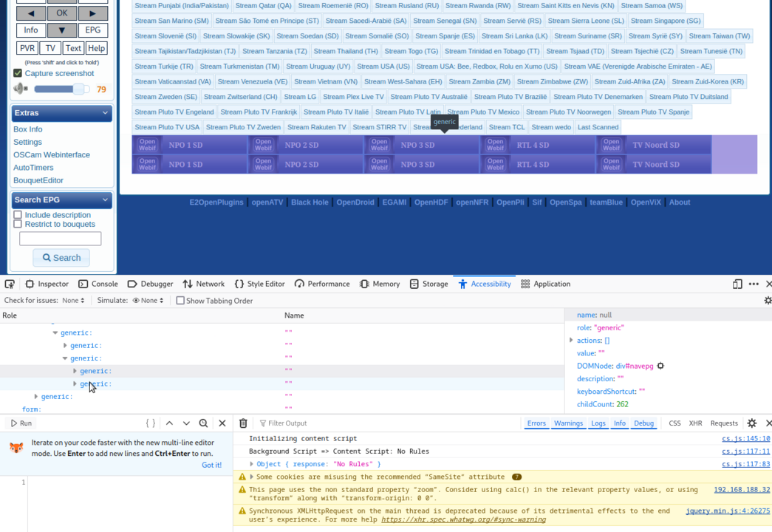The width and height of the screenshot is (772, 532).
Task: Collapse the Extras panel header
Action: pyautogui.click(x=61, y=112)
